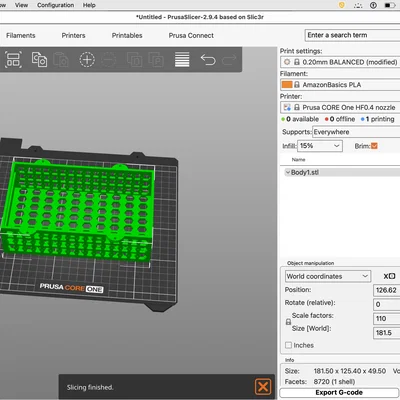Click the circular status icon in menu bar
This screenshot has height=400, width=400.
[x=373, y=5]
